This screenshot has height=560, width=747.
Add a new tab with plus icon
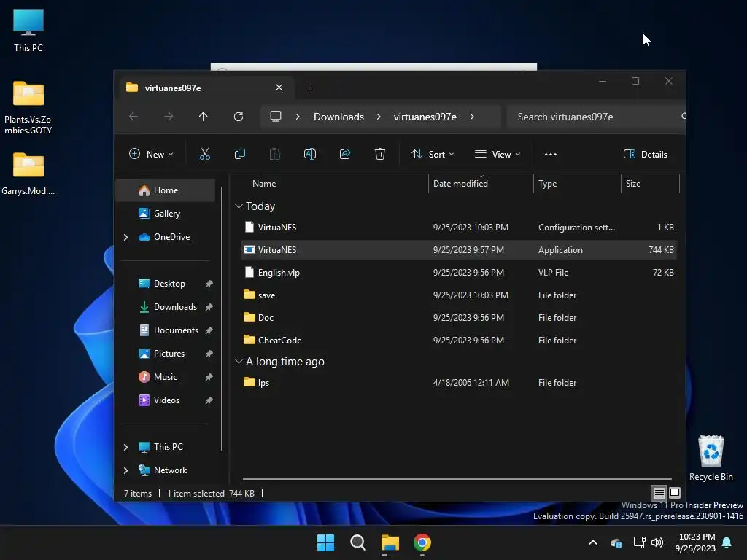pos(311,88)
